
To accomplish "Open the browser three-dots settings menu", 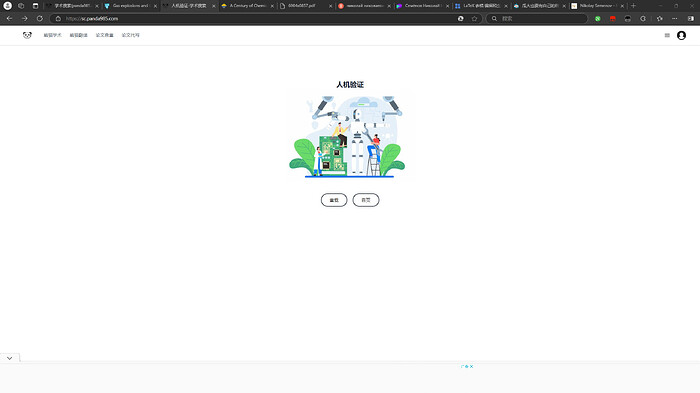I will click(x=675, y=18).
